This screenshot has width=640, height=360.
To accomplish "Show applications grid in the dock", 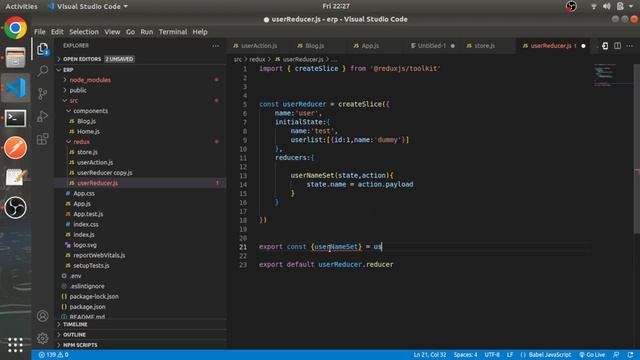I will click(x=16, y=345).
